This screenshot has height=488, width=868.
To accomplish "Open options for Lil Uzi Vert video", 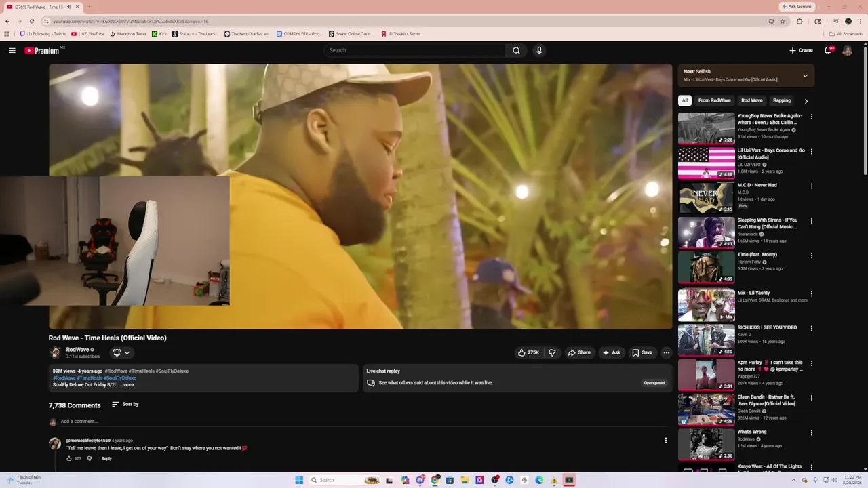I will point(811,151).
